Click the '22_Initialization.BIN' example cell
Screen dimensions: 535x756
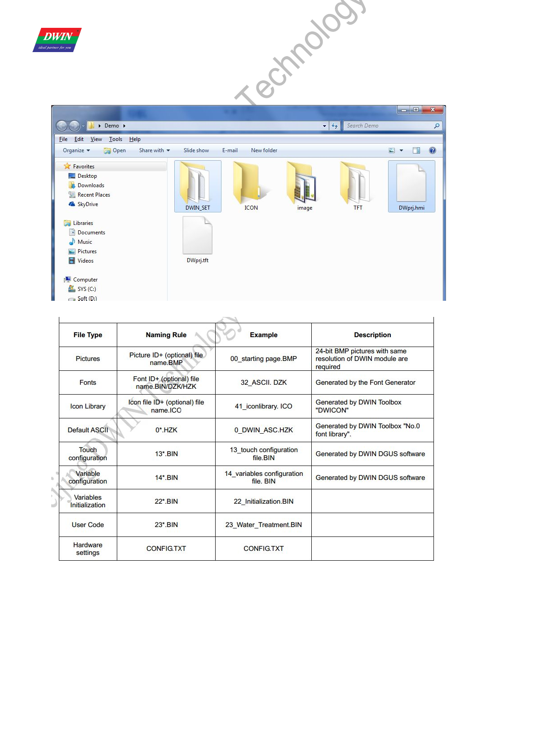coord(264,501)
